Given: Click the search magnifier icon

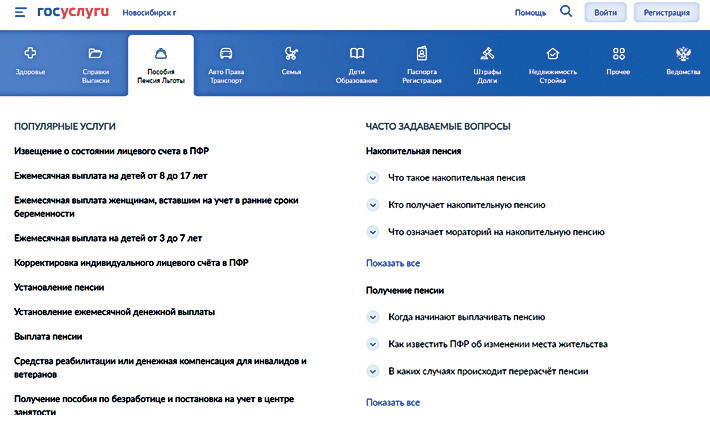Looking at the screenshot, I should pyautogui.click(x=566, y=11).
